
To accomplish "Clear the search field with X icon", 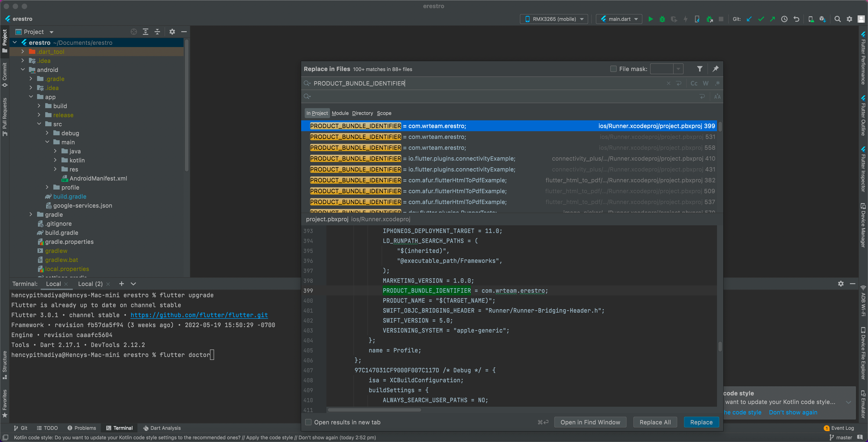I will 669,83.
